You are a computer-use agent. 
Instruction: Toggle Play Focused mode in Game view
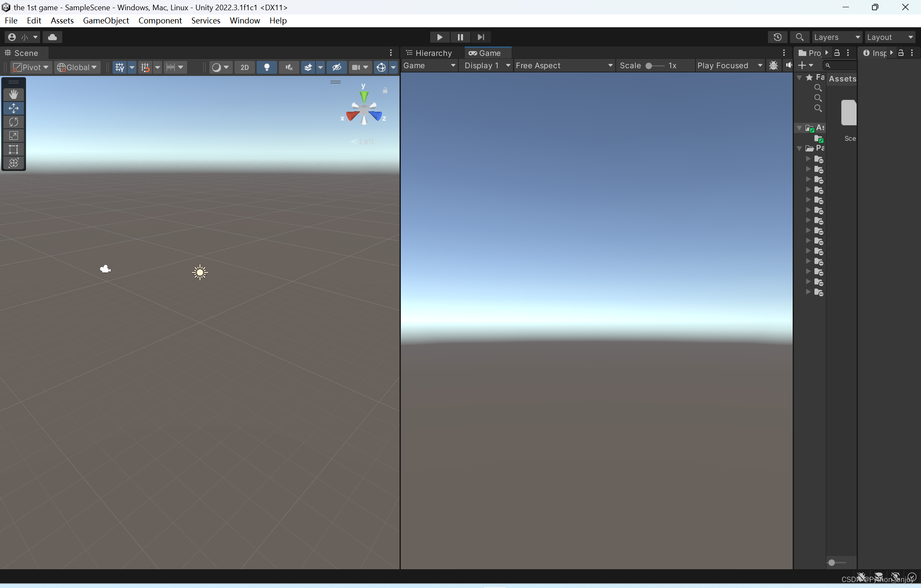(727, 64)
